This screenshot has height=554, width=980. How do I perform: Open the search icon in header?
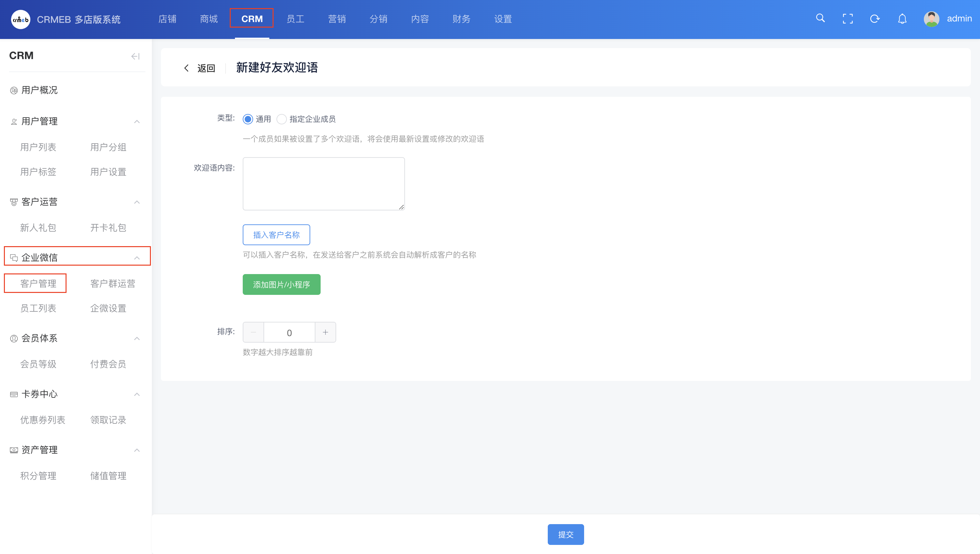coord(820,18)
